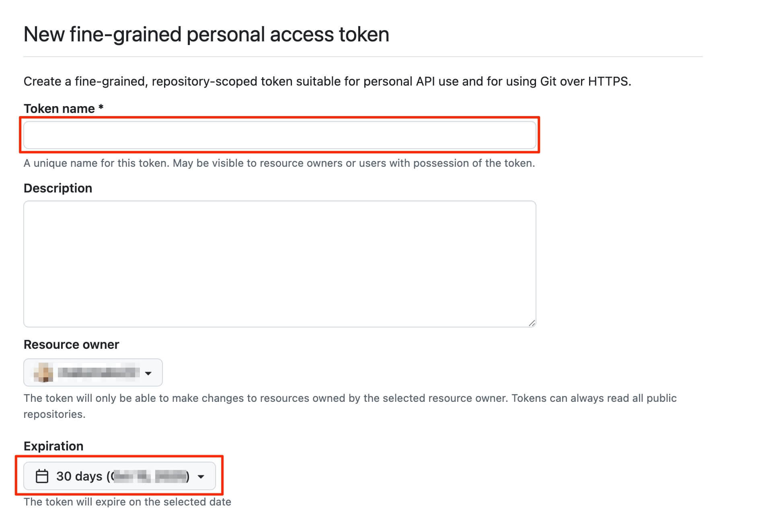Image resolution: width=772 pixels, height=532 pixels.
Task: Expand the caret arrow on Resource owner selector
Action: [148, 373]
